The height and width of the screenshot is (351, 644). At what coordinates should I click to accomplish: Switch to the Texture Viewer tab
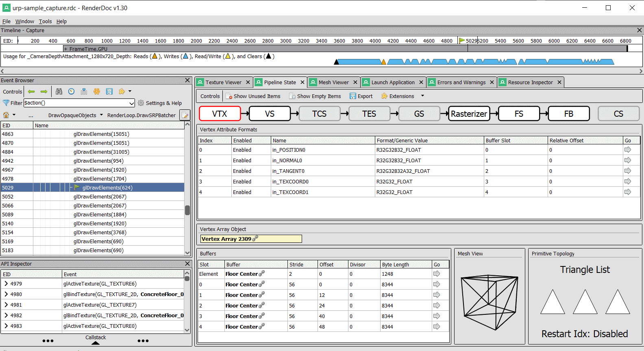(223, 82)
